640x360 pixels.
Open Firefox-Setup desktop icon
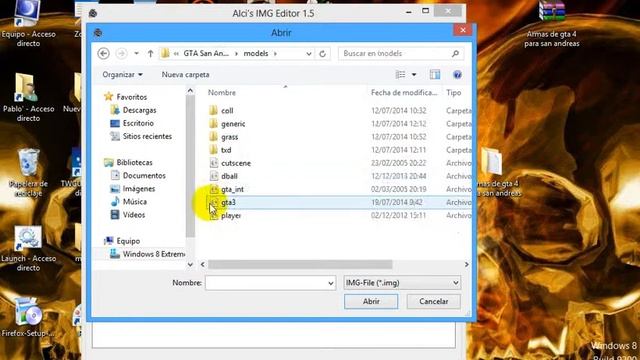click(x=28, y=318)
